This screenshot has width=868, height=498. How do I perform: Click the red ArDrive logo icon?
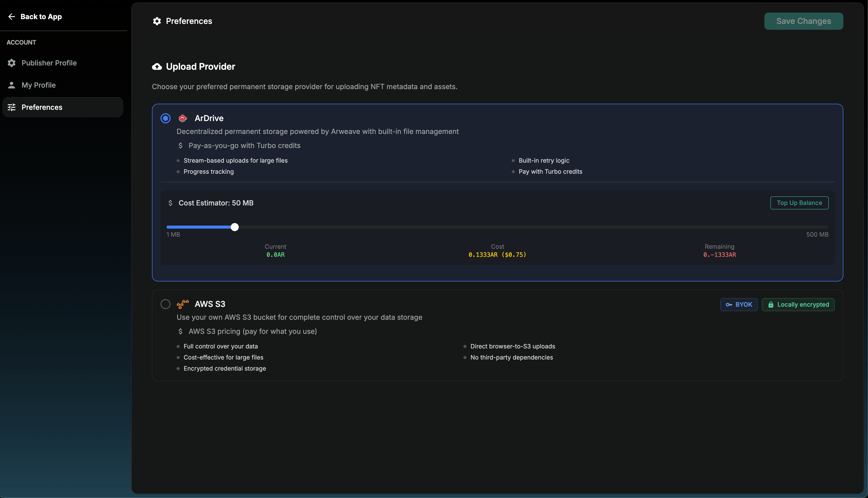tap(183, 118)
